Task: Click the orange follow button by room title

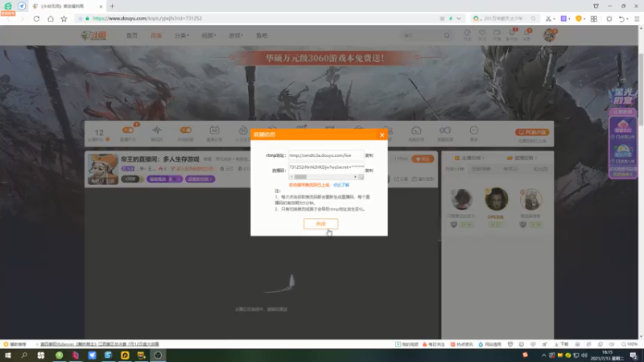Action: pyautogui.click(x=423, y=158)
